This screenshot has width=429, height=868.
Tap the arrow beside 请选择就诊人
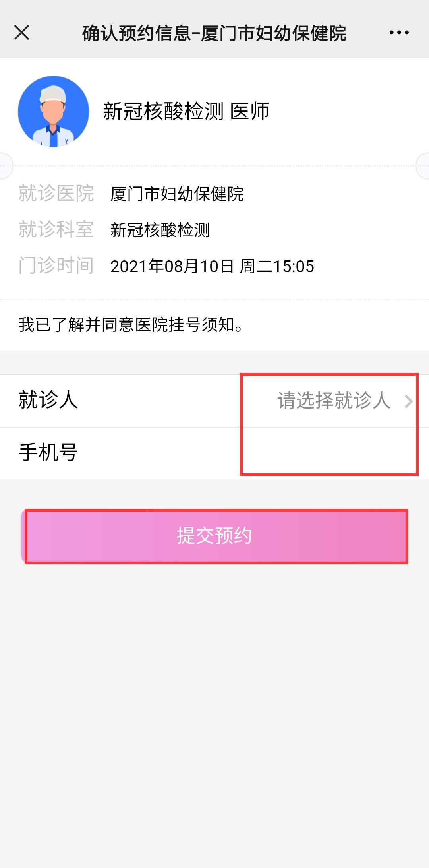click(409, 401)
